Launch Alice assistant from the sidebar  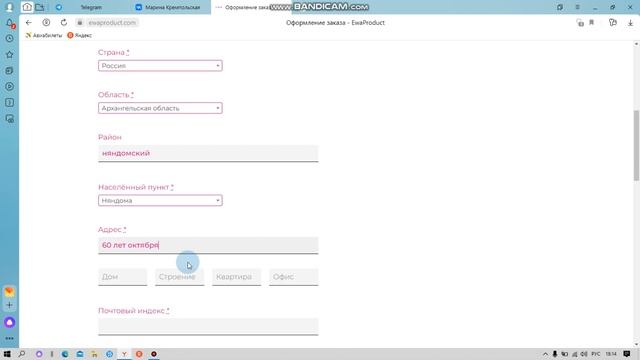pos(9,322)
